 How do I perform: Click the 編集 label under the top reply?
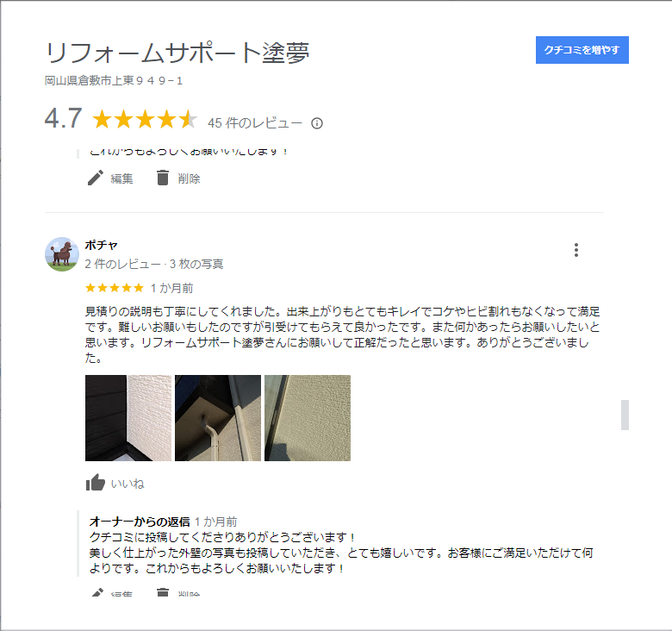121,178
